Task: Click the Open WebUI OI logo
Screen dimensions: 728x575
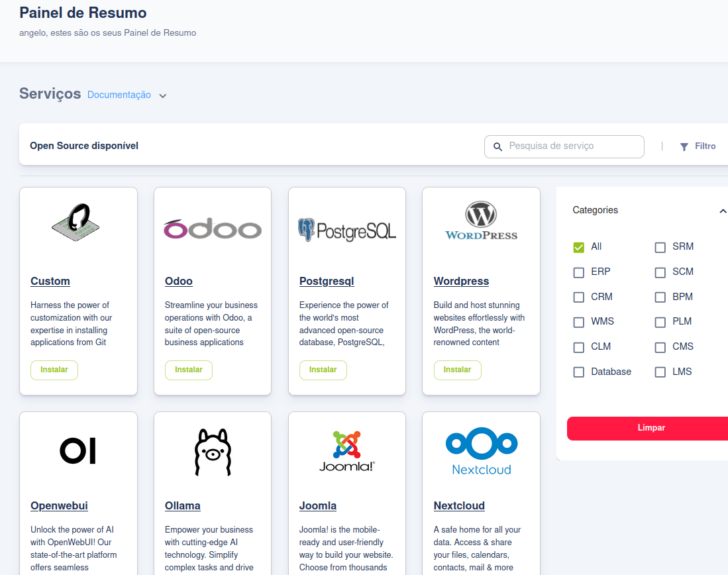Action: point(78,450)
